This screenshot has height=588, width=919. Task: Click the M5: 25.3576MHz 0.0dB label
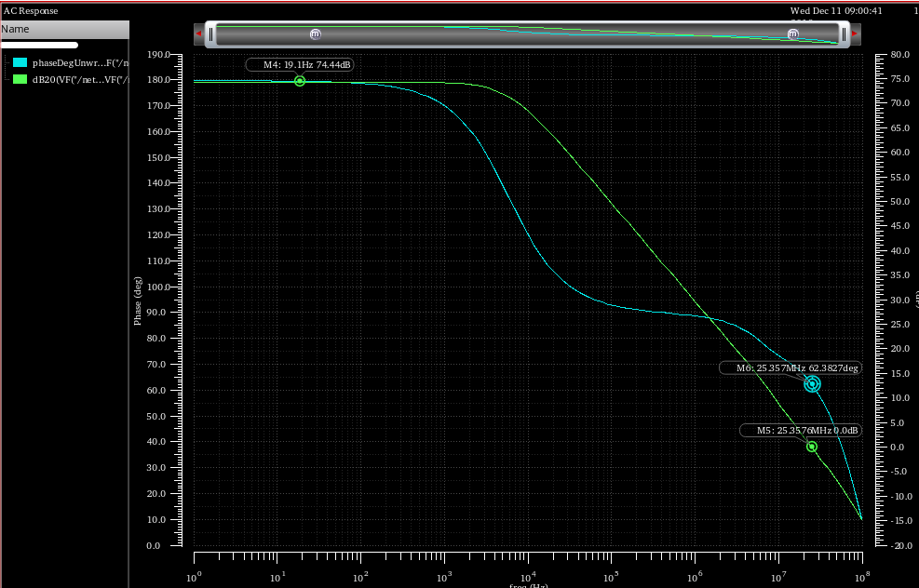pos(801,431)
